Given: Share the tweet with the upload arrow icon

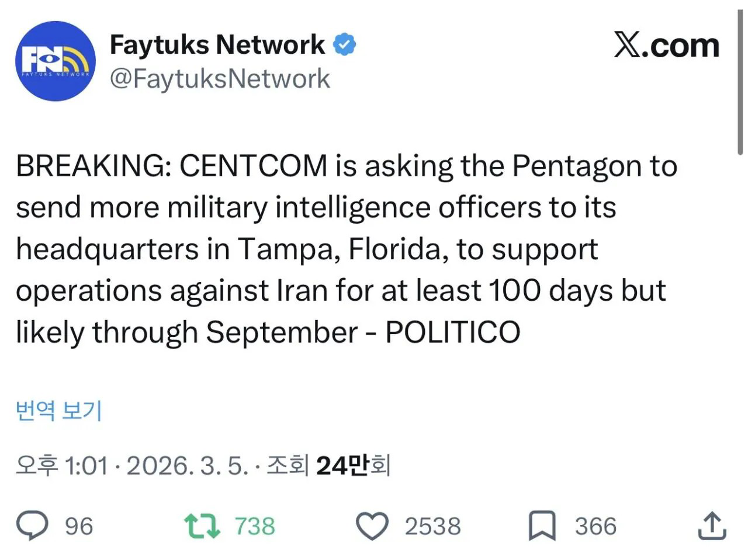Looking at the screenshot, I should pos(712,526).
